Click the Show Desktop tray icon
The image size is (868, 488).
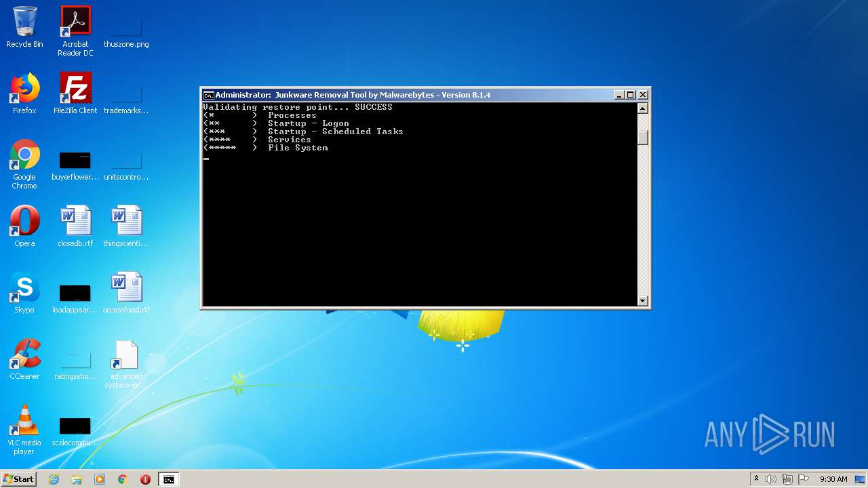861,479
